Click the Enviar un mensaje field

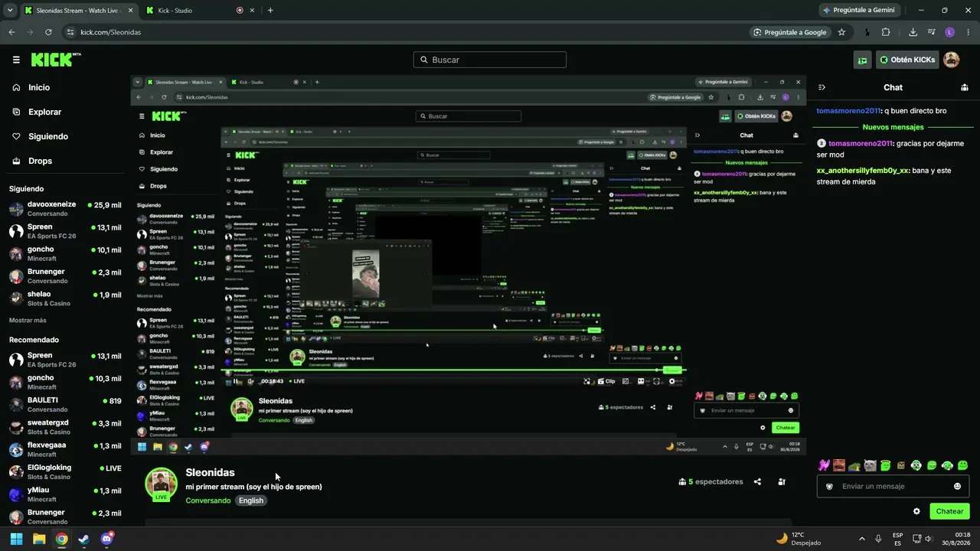(893, 486)
